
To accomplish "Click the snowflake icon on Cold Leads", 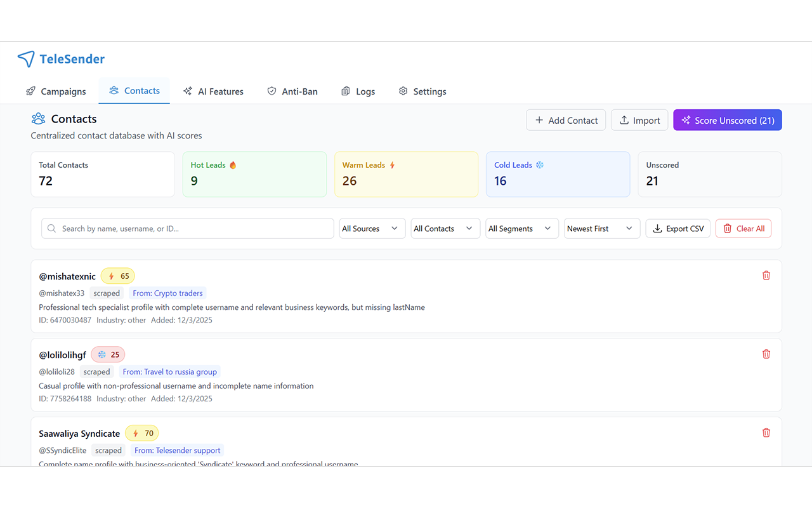I will click(x=540, y=165).
